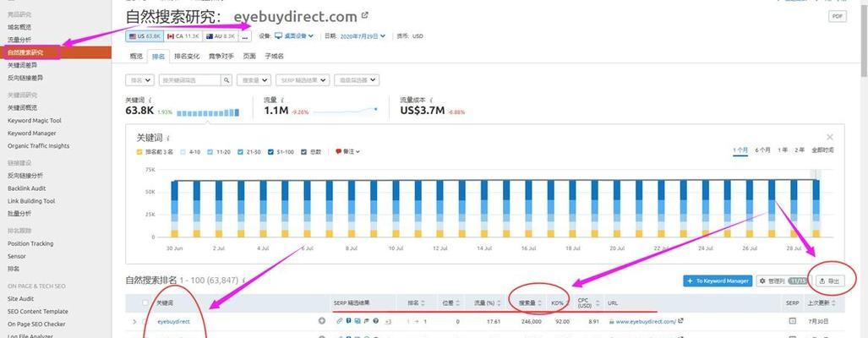Open more databases with the ... button
The width and height of the screenshot is (868, 338).
pyautogui.click(x=244, y=36)
